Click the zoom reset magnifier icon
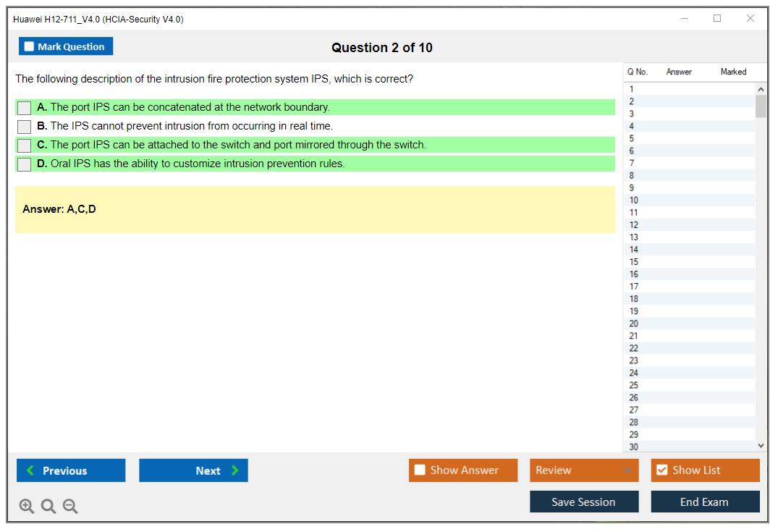 [x=48, y=507]
